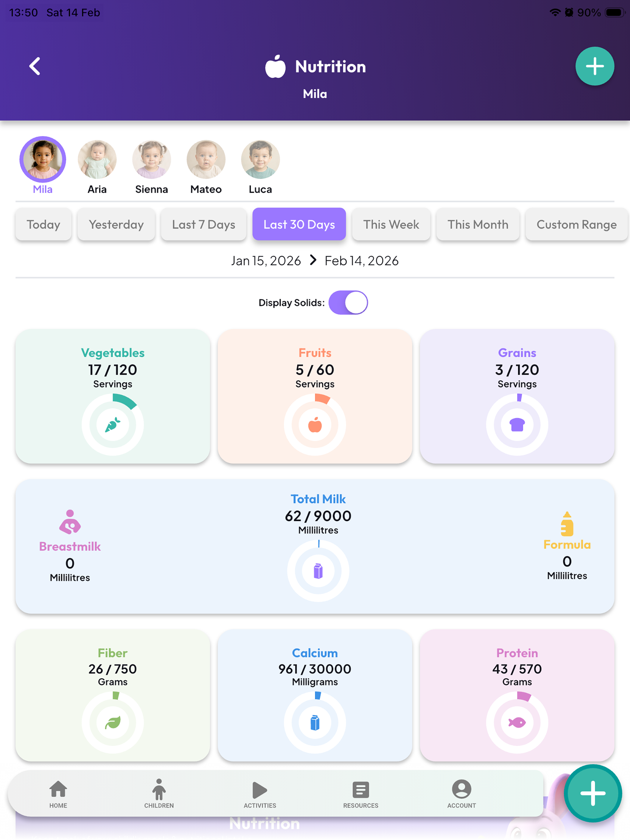Tap the Breastmilk nursing icon

coord(70,522)
